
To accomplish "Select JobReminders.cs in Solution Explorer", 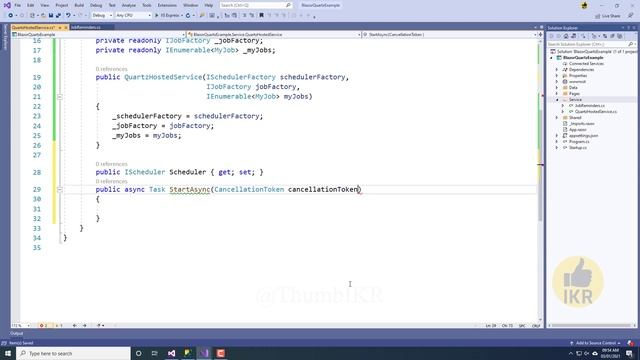I will pos(590,106).
